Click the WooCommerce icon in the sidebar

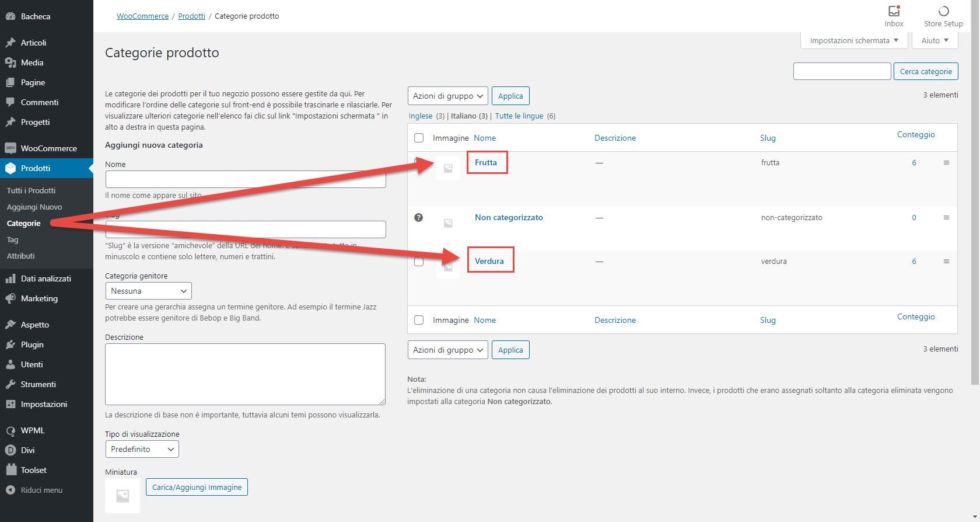click(x=10, y=148)
